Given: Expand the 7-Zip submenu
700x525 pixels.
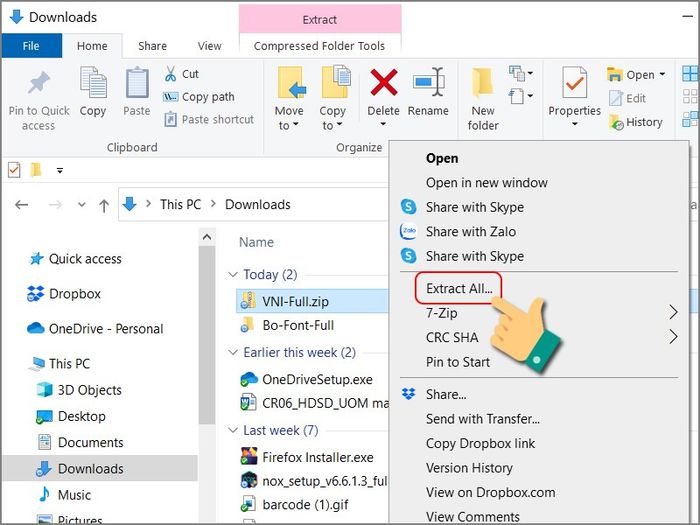Looking at the screenshot, I should 674,312.
